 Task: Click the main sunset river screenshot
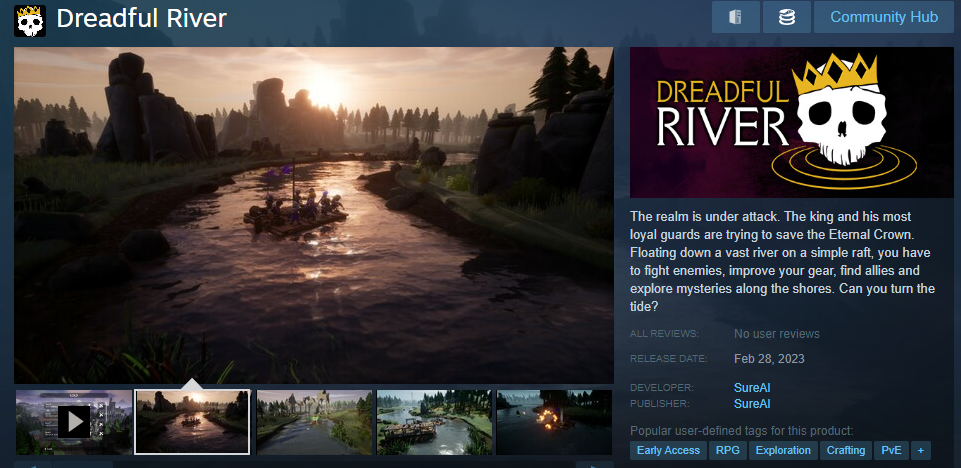pos(314,216)
